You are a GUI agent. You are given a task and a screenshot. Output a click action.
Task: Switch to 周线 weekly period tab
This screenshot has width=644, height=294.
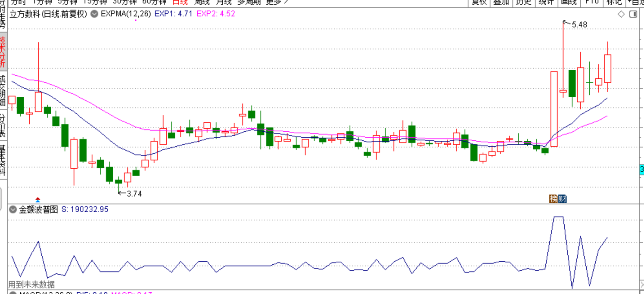202,2
